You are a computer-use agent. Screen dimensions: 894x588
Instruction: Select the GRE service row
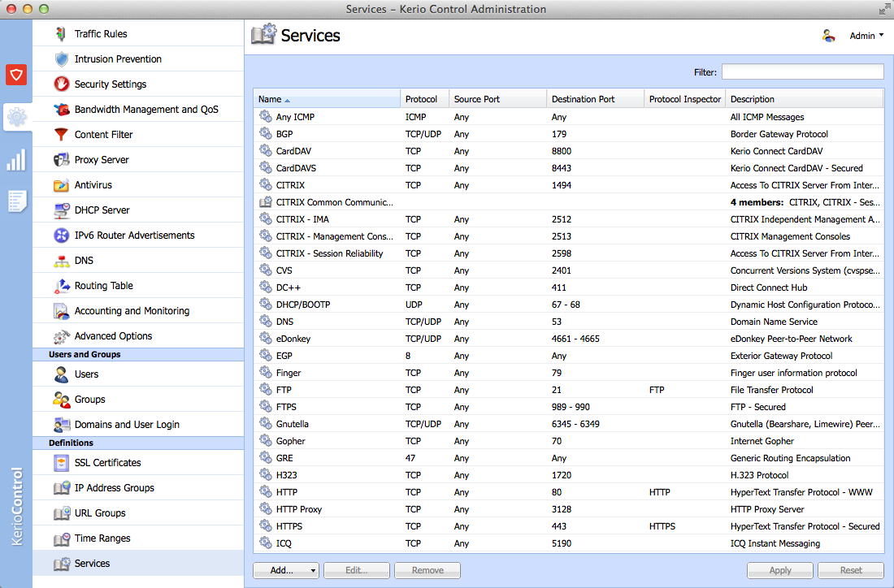(x=568, y=458)
